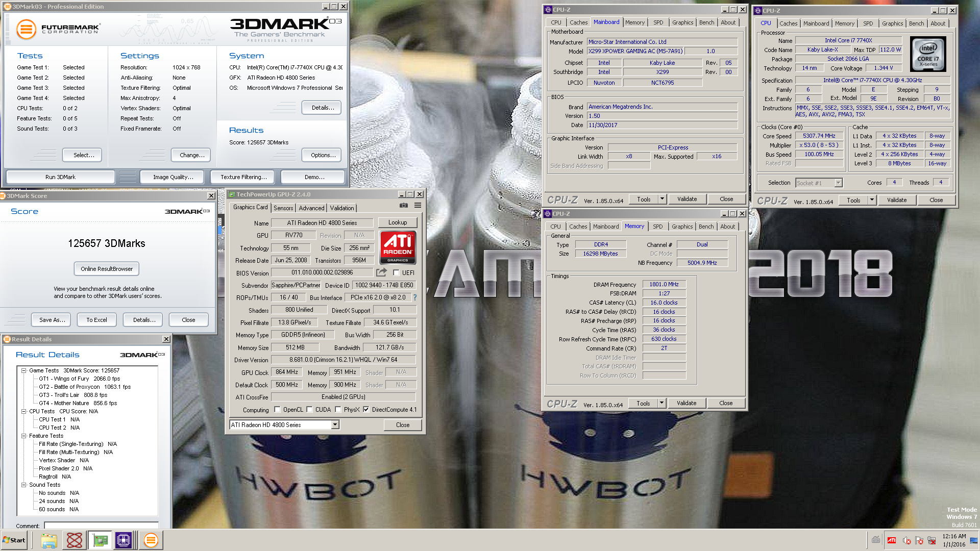Click the CPU-Z Mainboard window title icon

(548, 10)
